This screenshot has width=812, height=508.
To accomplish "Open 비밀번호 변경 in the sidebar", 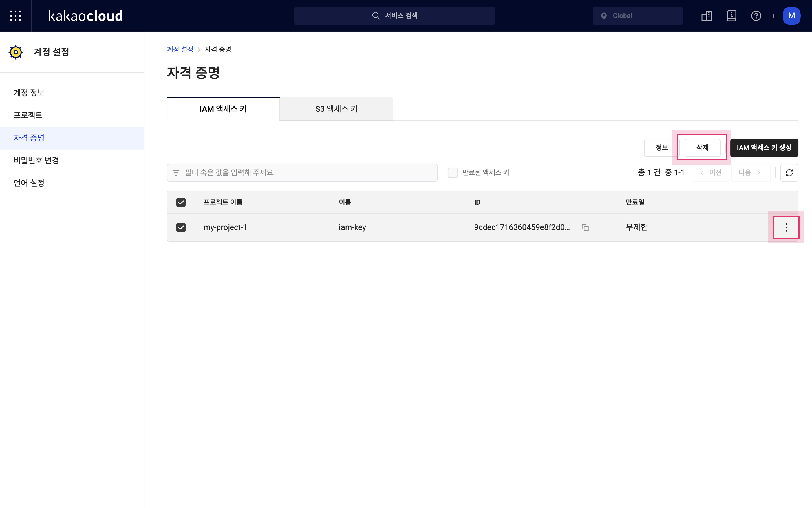I will pos(72,161).
